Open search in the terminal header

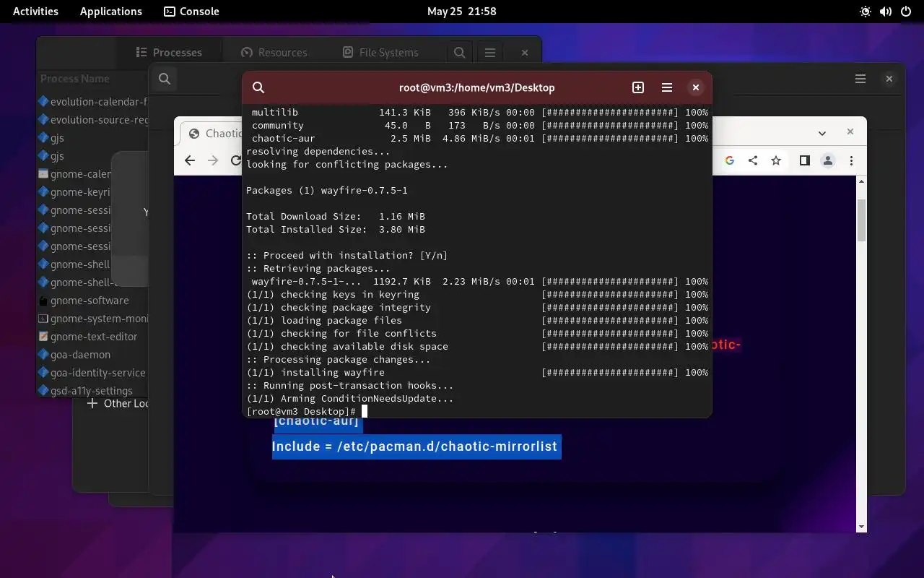[258, 87]
